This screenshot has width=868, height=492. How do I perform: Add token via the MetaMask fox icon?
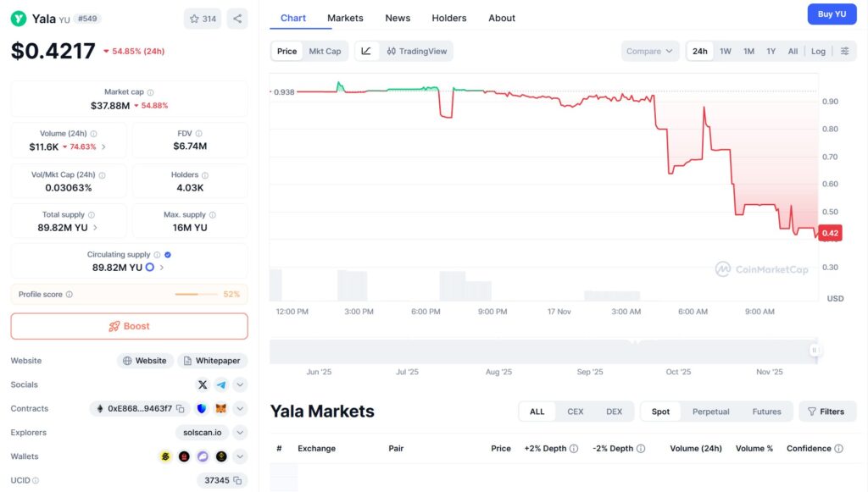click(220, 409)
